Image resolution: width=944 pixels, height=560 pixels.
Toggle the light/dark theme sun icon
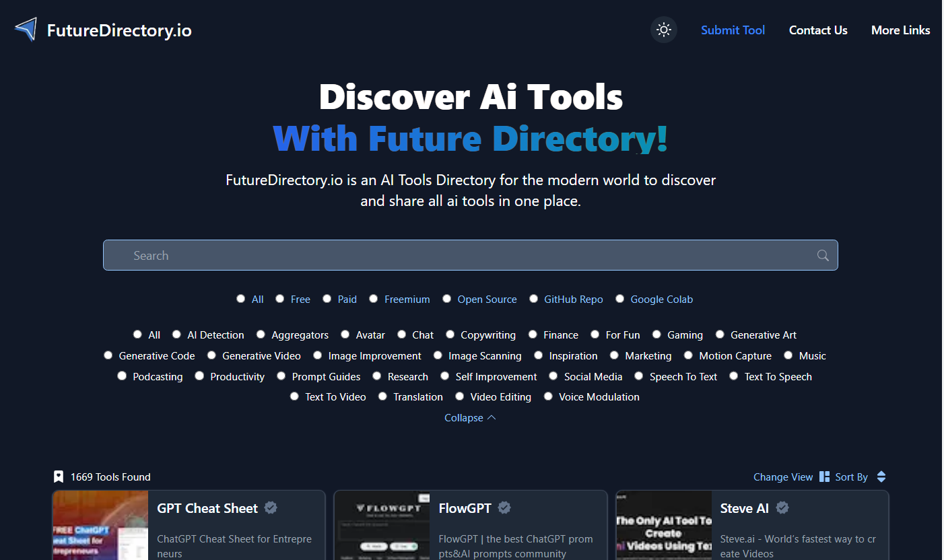[664, 30]
